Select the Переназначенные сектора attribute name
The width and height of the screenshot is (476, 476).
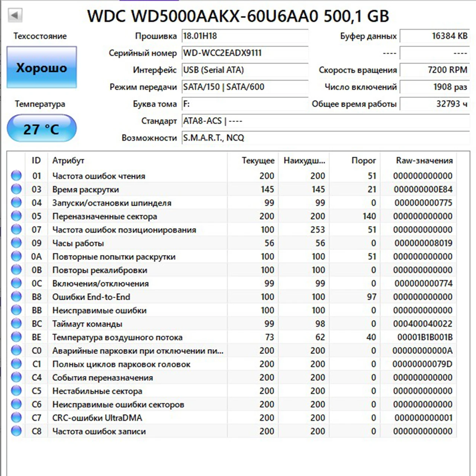pos(104,216)
